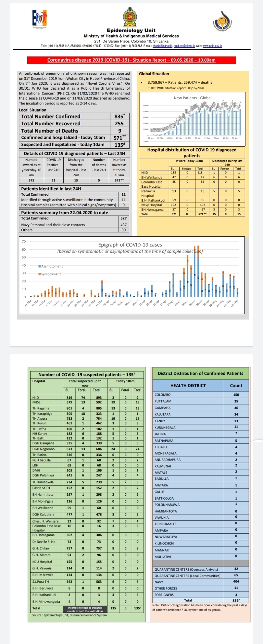Screen dimensions: 263x644
Task: Click 'Number of COVID -19 suspected patients' heading
Action: tap(87, 374)
